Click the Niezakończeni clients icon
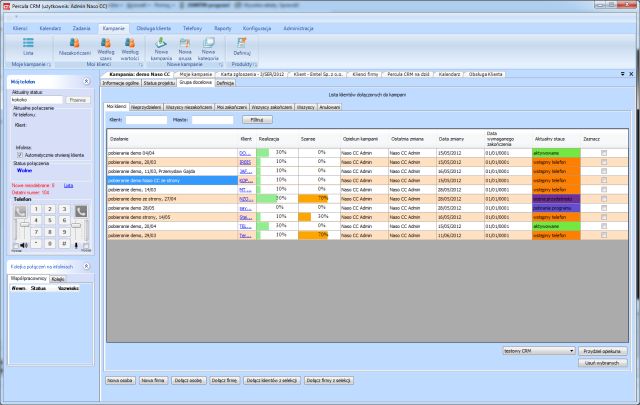Viewport: 640px width, 405px height. (x=75, y=46)
